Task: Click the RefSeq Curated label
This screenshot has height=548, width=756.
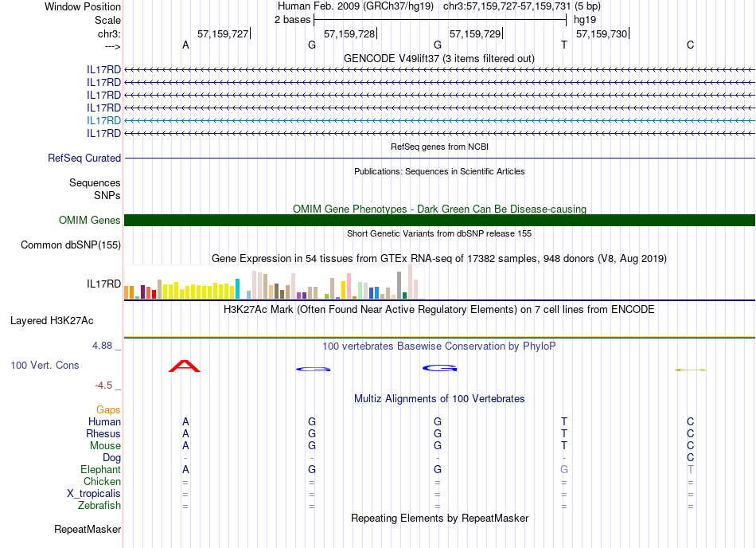Action: 84,158
